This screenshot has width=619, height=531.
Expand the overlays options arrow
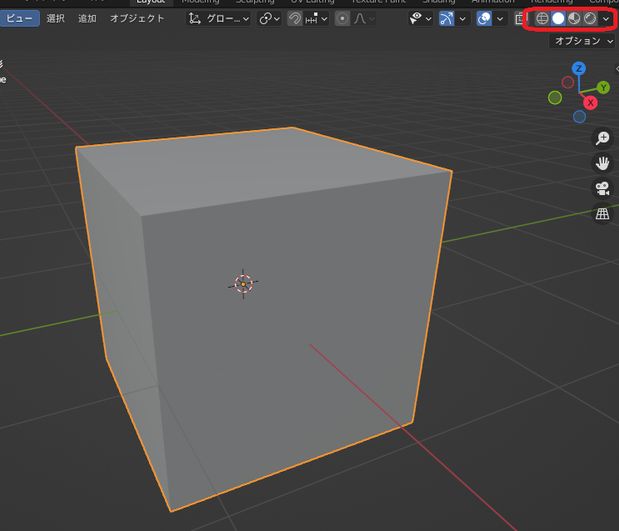click(x=500, y=19)
